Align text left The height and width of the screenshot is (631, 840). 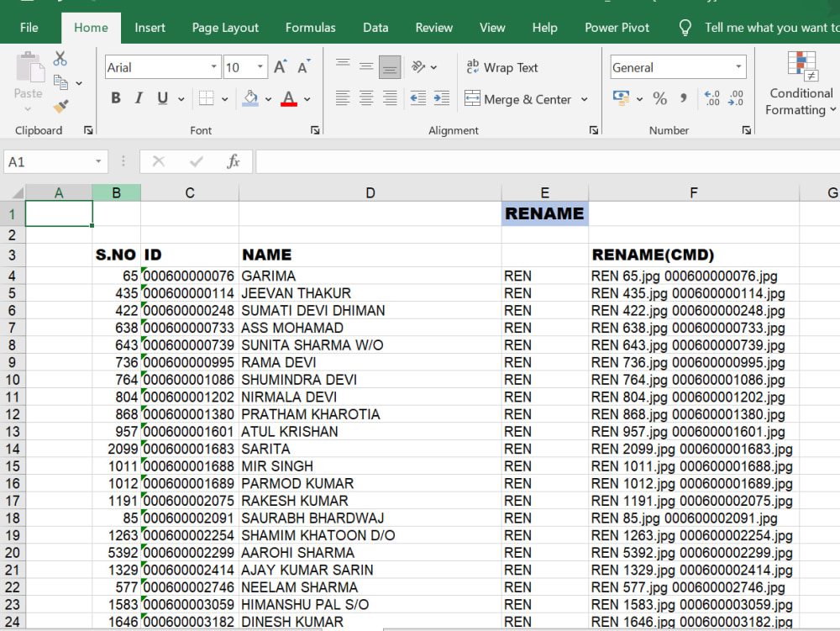coord(343,98)
